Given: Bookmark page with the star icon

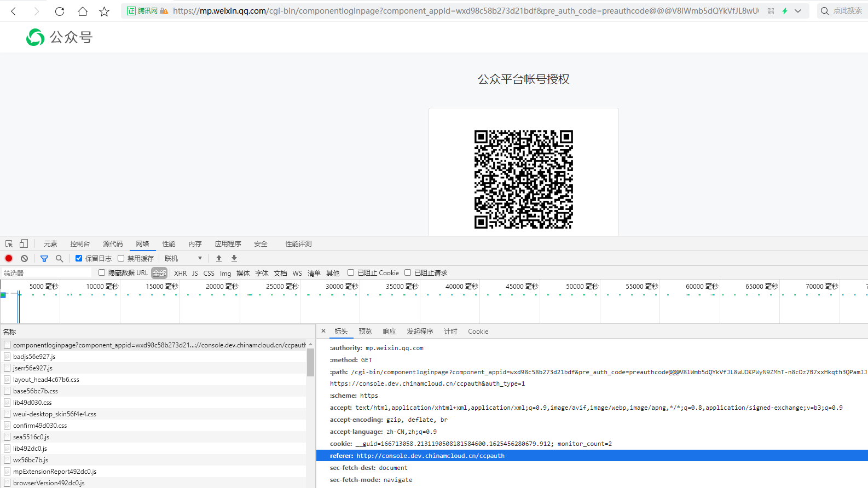Looking at the screenshot, I should click(x=104, y=11).
